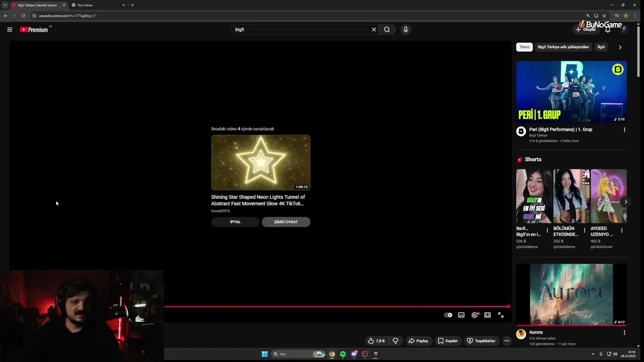
Task: Open Peri 1. Grup video thumbnail
Action: [572, 92]
